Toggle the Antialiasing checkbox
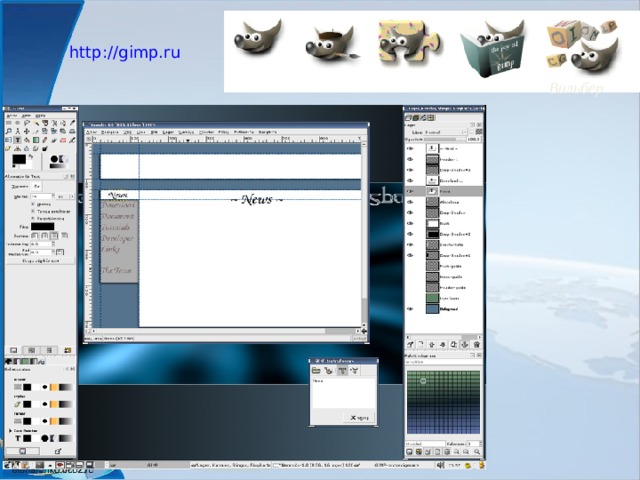640x480 pixels. [x=33, y=218]
